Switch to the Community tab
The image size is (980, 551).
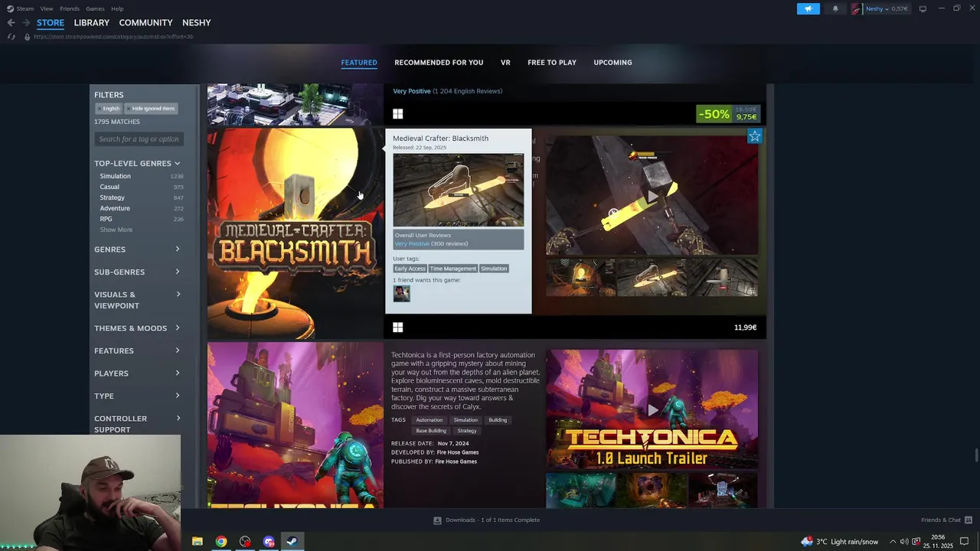point(145,23)
